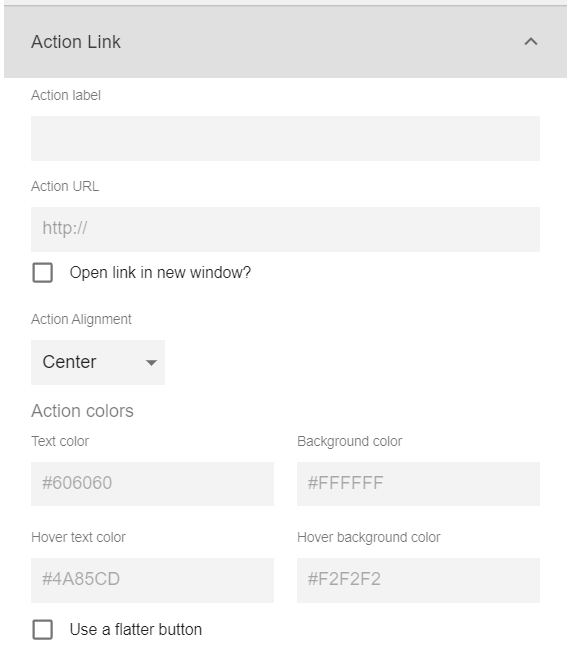
Task: Collapse the Action Link section chevron
Action: [x=531, y=42]
